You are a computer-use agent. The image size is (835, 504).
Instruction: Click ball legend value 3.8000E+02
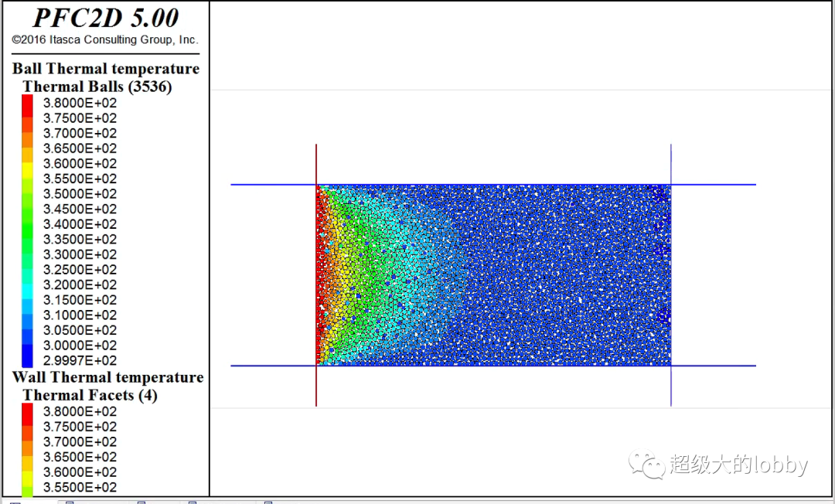80,103
